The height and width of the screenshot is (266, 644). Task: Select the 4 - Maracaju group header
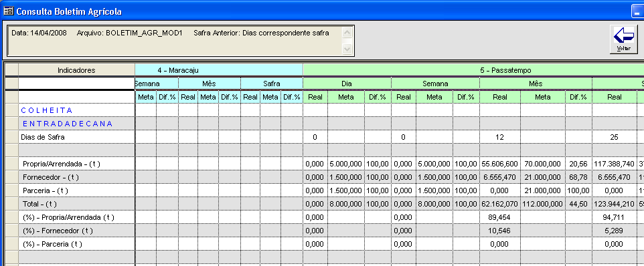point(219,70)
